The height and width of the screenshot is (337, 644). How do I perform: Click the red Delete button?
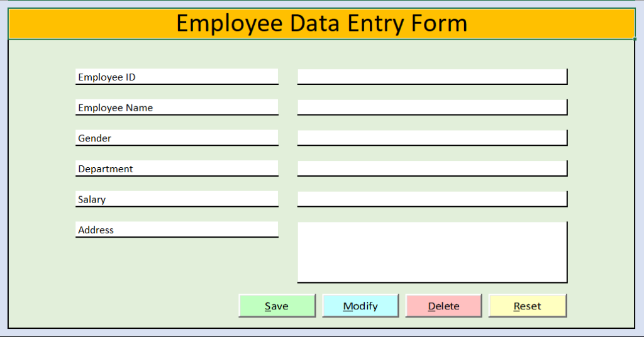tap(443, 306)
